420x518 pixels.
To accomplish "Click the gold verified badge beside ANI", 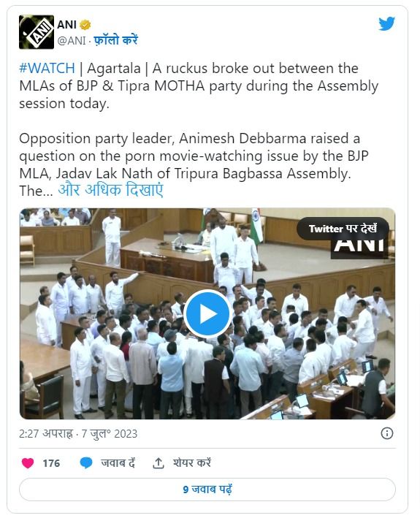I will [85, 24].
